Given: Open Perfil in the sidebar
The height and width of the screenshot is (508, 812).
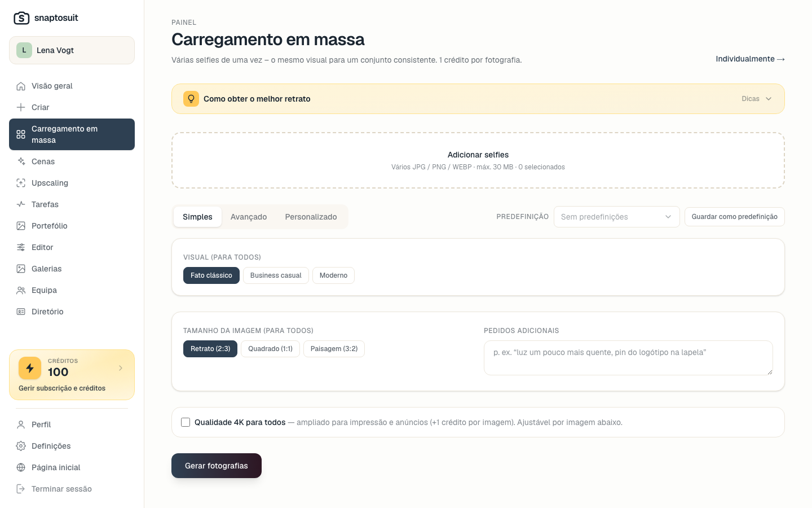Looking at the screenshot, I should (72, 424).
